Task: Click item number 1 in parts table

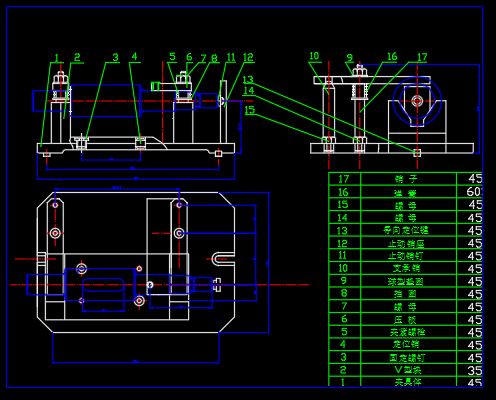Action: click(x=343, y=381)
